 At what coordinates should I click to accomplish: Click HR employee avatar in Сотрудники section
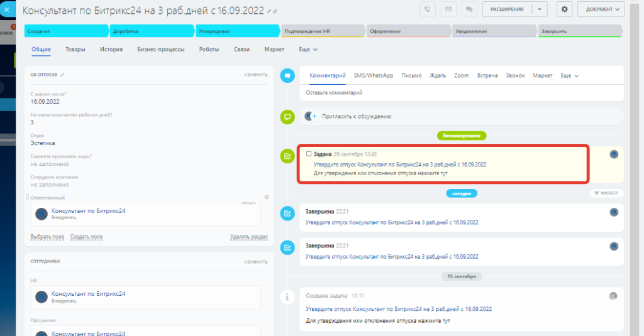42,296
